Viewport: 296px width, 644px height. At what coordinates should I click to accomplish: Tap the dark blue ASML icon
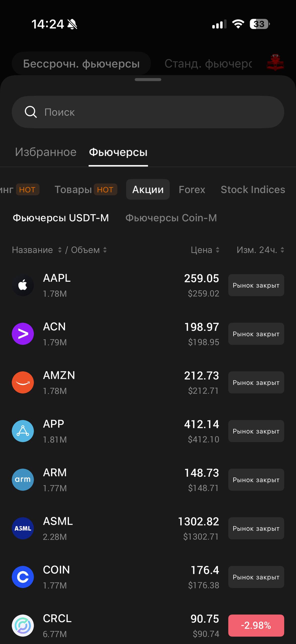[x=23, y=528]
